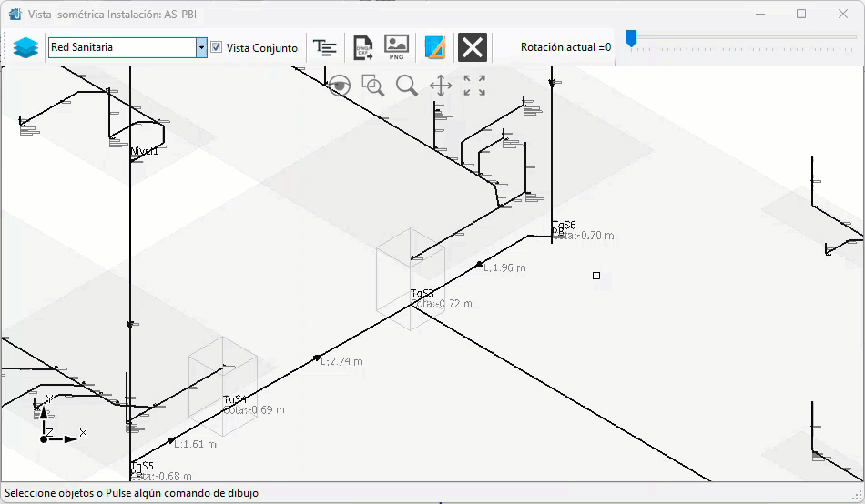Maximize the Vista Isométrica window
The image size is (865, 504).
click(x=801, y=14)
